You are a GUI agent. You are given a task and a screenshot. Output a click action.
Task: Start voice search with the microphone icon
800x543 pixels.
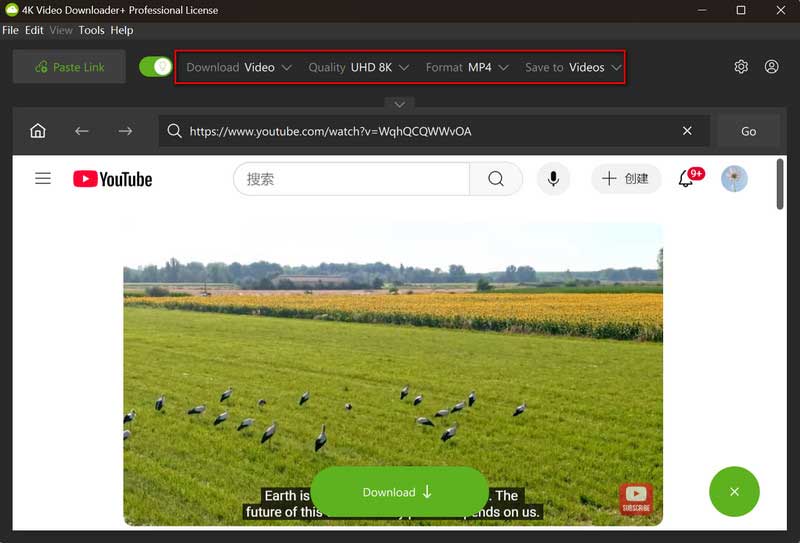553,179
